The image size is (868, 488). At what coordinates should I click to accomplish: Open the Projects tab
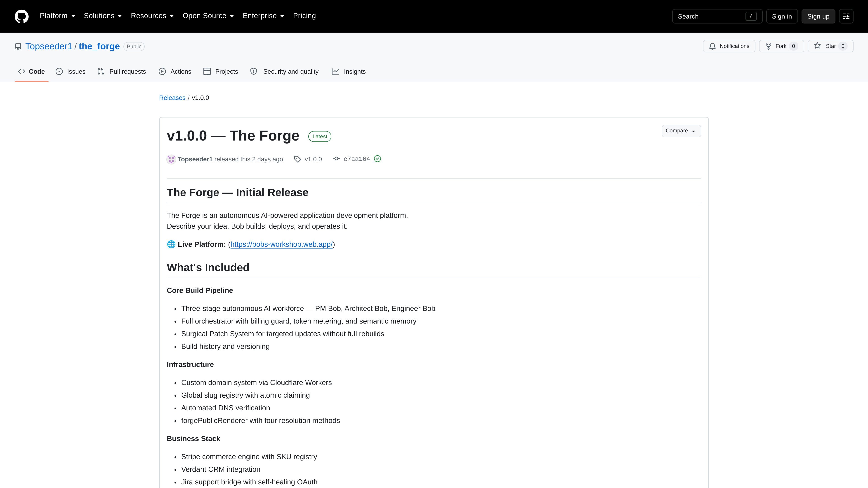pyautogui.click(x=221, y=71)
